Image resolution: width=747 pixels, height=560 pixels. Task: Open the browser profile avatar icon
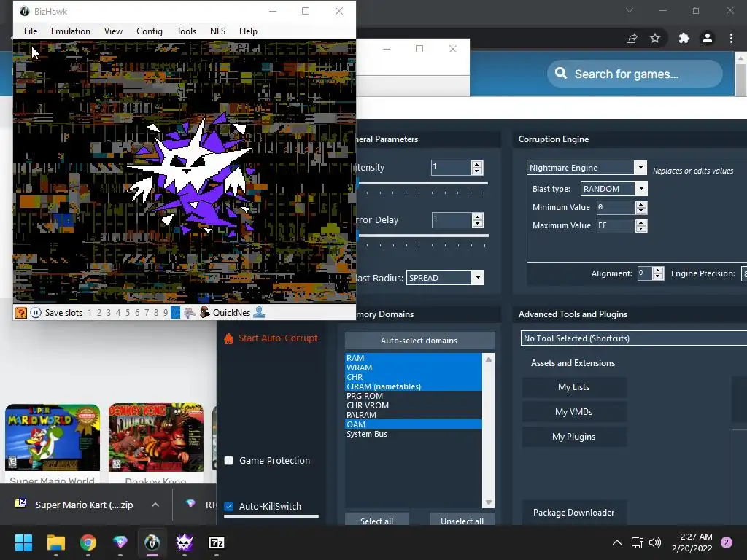708,38
